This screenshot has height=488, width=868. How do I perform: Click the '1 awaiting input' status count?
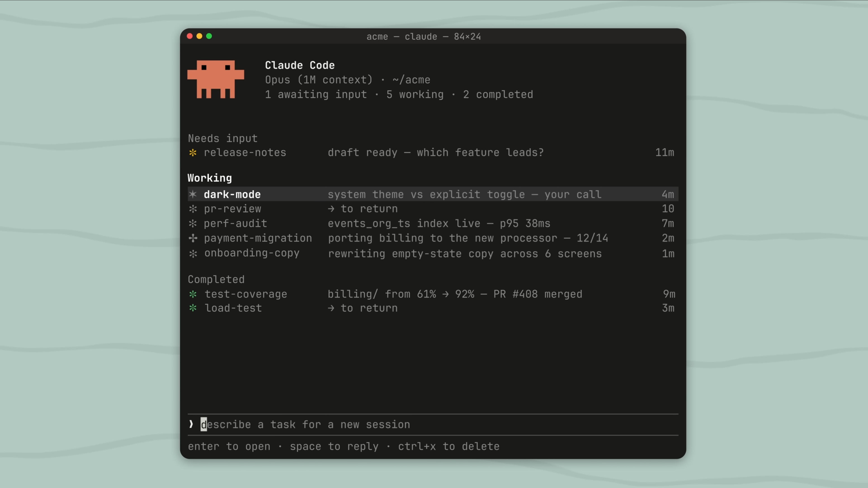(x=316, y=95)
